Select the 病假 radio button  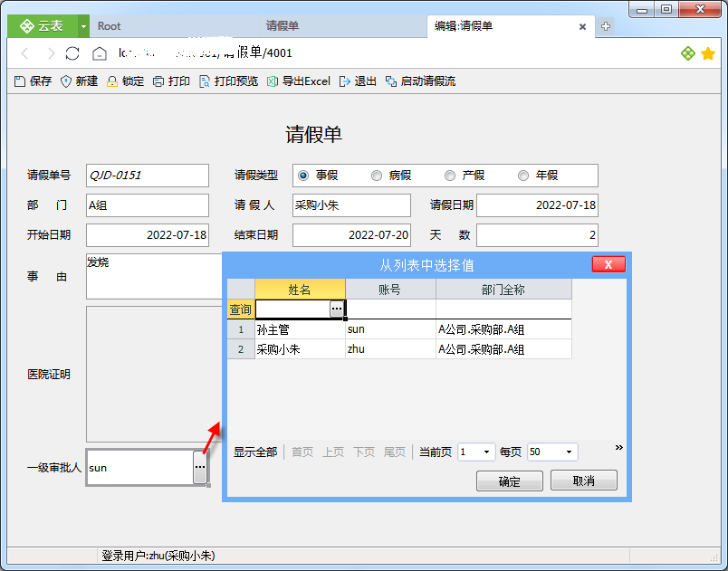(377, 176)
